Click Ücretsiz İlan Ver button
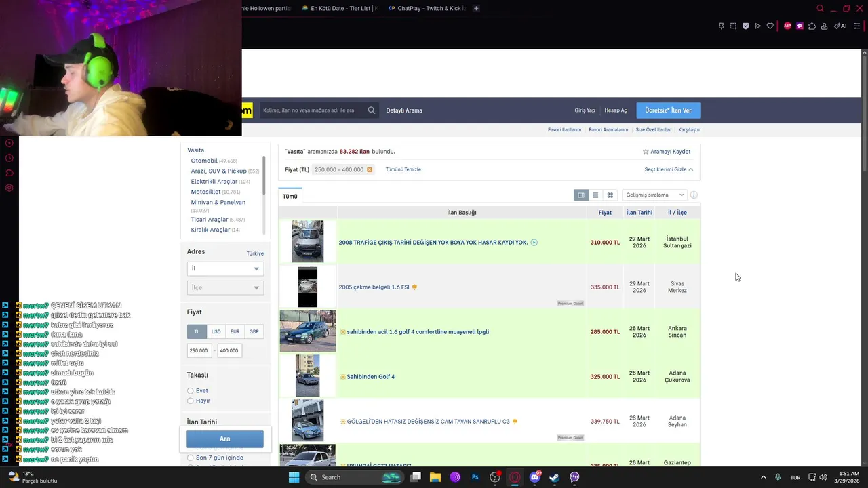This screenshot has height=488, width=868. [668, 110]
